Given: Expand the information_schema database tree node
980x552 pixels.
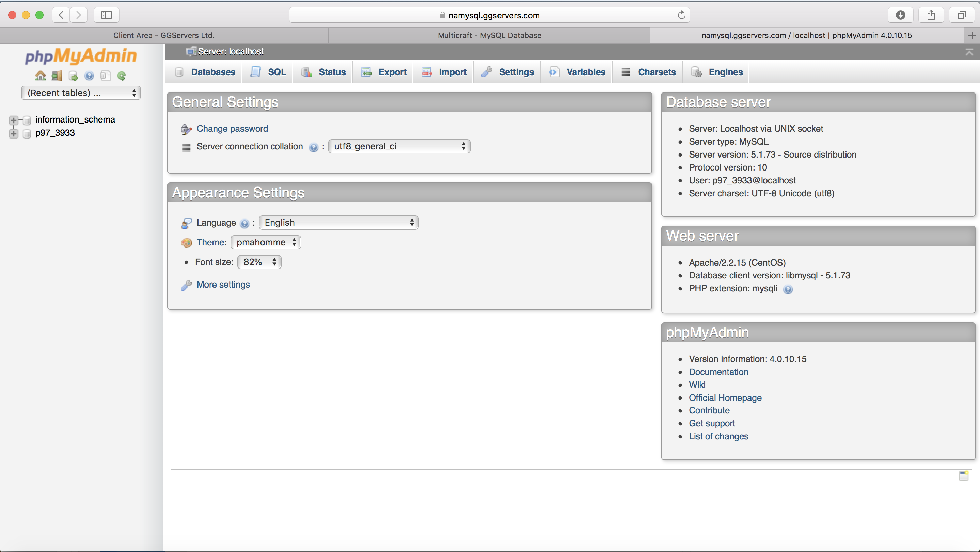Looking at the screenshot, I should (x=13, y=120).
